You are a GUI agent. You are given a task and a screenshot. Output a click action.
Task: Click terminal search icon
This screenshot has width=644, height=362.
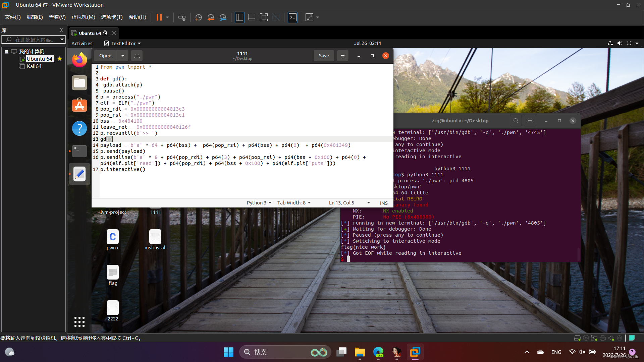point(516,121)
